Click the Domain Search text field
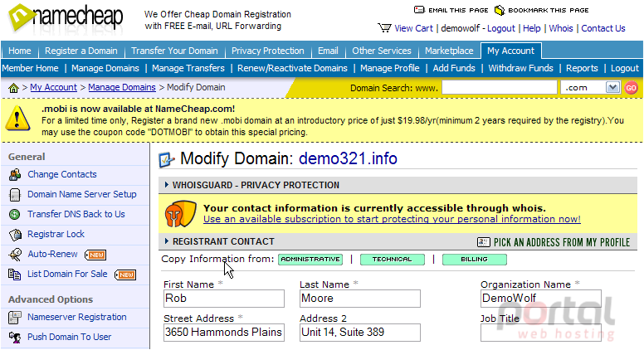Screen dimensions: 644x350 click(x=500, y=87)
